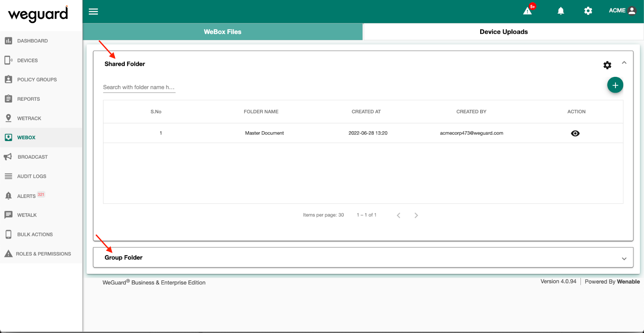Open Alerts in the sidebar
The height and width of the screenshot is (333, 644).
click(41, 196)
